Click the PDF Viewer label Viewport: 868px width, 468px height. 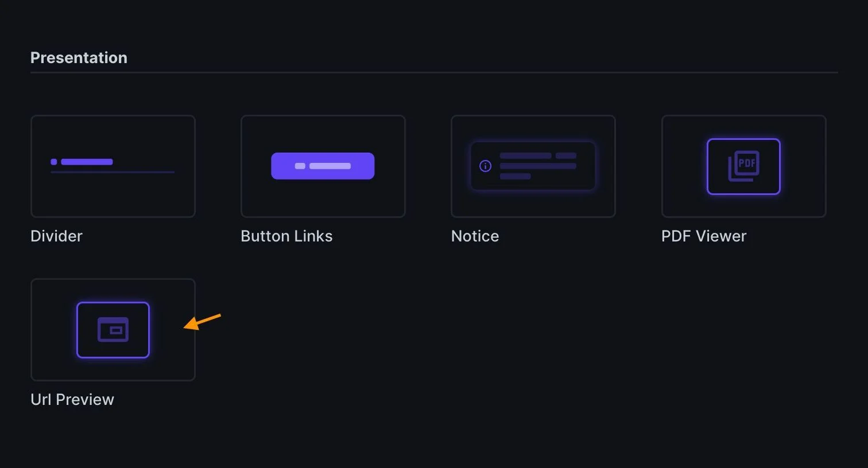[704, 236]
